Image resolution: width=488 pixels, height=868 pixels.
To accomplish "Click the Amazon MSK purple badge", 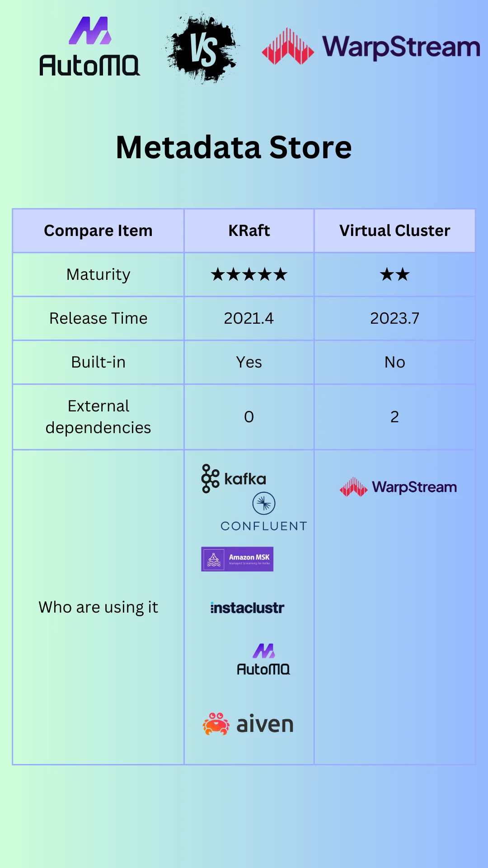I will click(x=237, y=559).
